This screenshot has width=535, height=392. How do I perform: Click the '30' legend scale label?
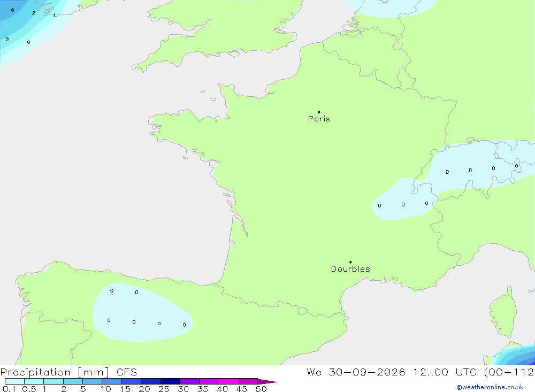(x=184, y=389)
